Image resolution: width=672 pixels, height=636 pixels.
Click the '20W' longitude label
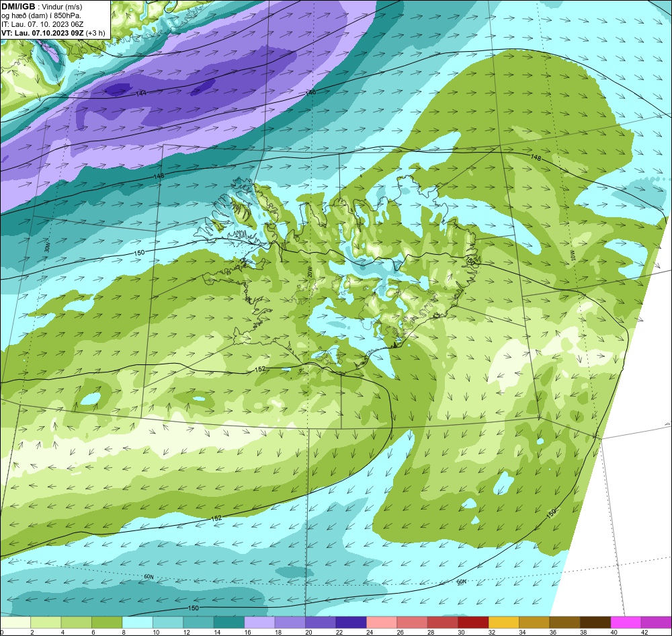(309, 272)
